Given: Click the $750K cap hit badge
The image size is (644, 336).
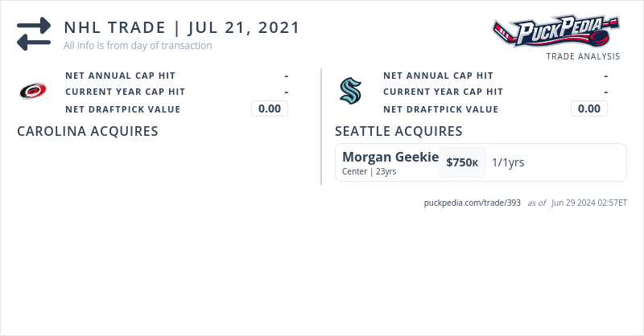Looking at the screenshot, I should pyautogui.click(x=462, y=162).
